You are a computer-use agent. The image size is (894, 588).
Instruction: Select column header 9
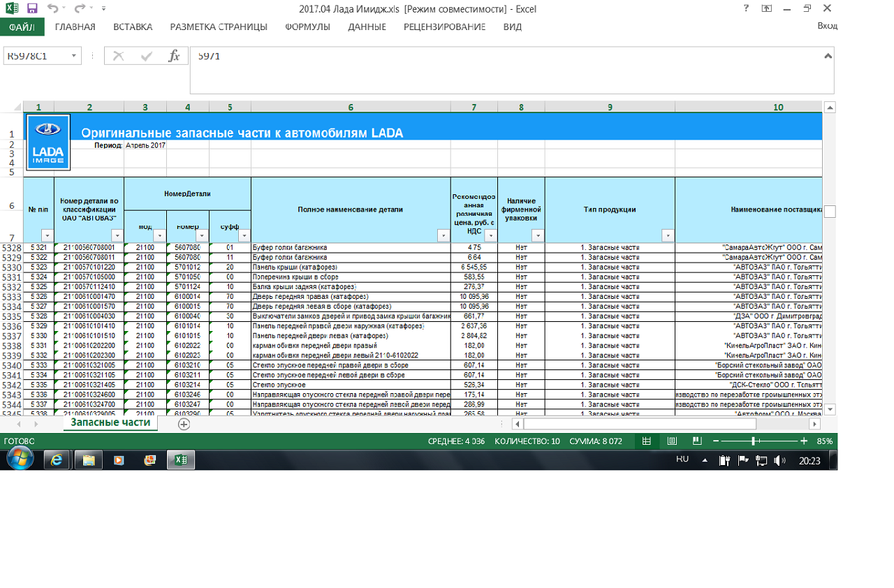[x=610, y=107]
